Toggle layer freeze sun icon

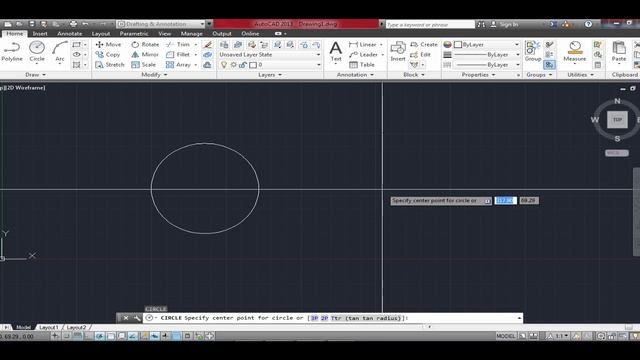tap(233, 65)
